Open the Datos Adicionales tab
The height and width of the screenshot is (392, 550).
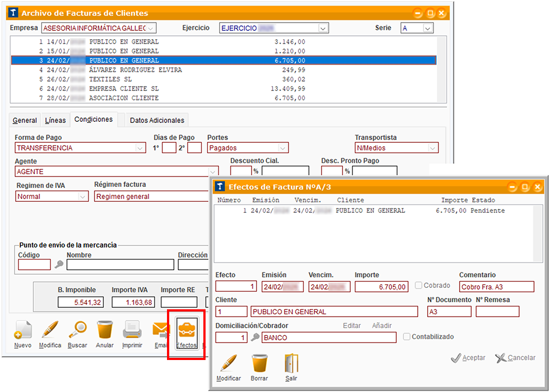[x=157, y=120]
